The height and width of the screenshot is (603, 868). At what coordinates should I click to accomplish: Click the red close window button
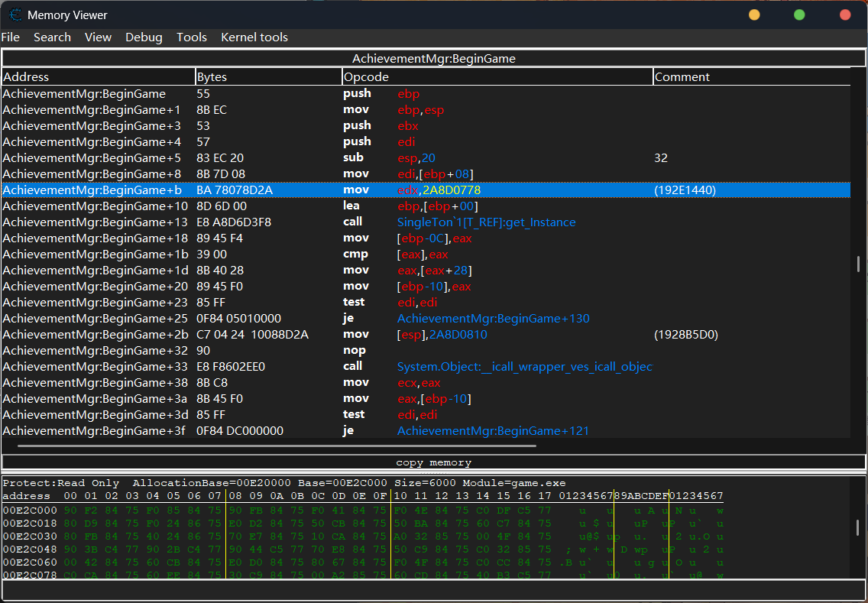click(x=845, y=15)
